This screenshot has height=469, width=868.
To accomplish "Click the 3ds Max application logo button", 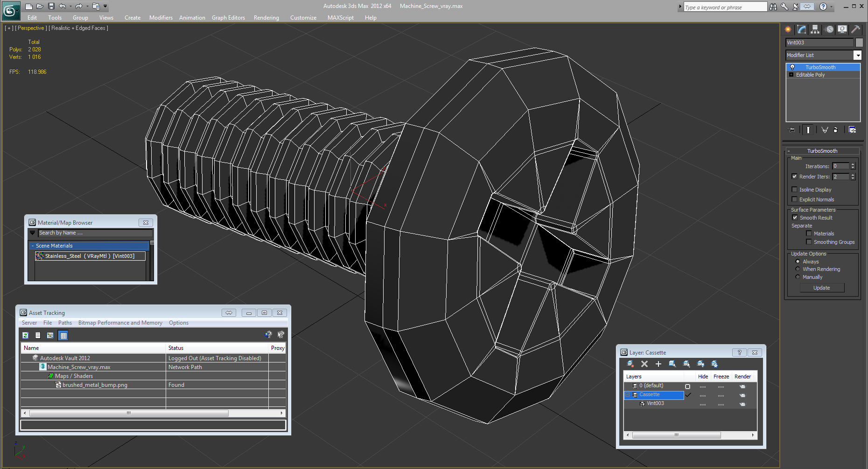I will point(10,10).
